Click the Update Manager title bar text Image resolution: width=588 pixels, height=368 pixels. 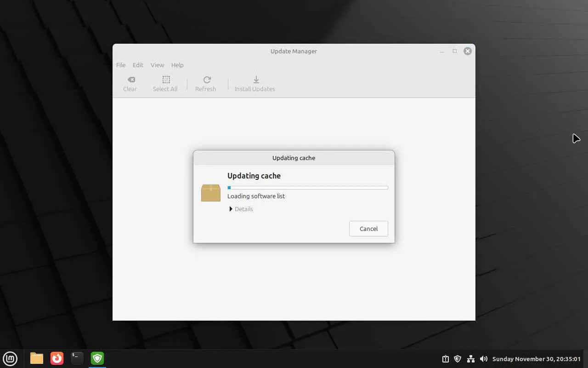point(294,51)
